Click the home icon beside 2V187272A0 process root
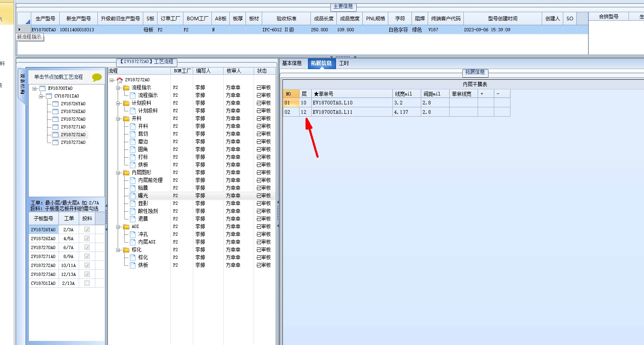Image resolution: width=644 pixels, height=345 pixels. tap(120, 80)
